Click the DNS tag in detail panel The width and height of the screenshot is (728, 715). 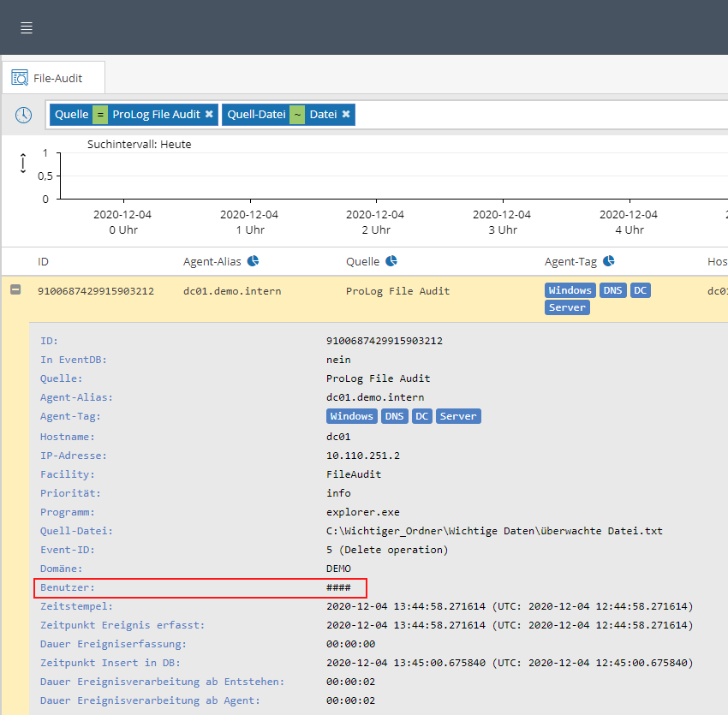pos(394,416)
